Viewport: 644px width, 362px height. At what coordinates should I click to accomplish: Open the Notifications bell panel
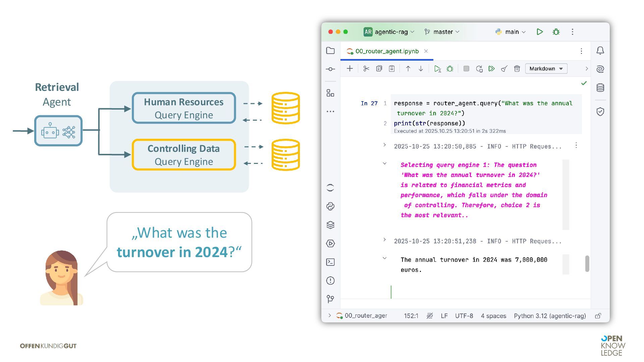point(600,51)
